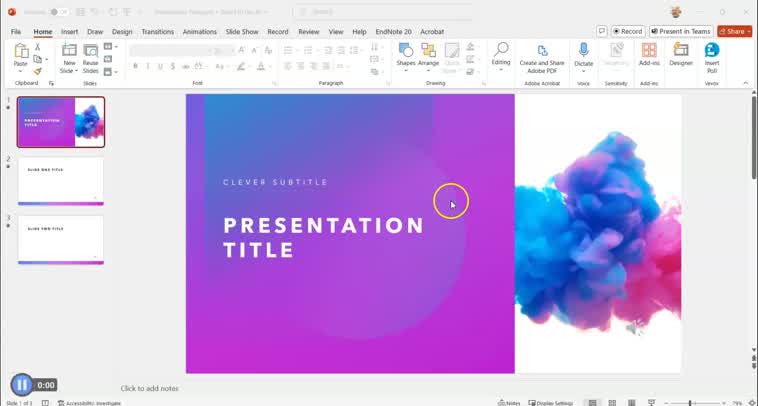Viewport: 758px width, 406px height.
Task: Click the Arrange icon
Action: pyautogui.click(x=428, y=50)
